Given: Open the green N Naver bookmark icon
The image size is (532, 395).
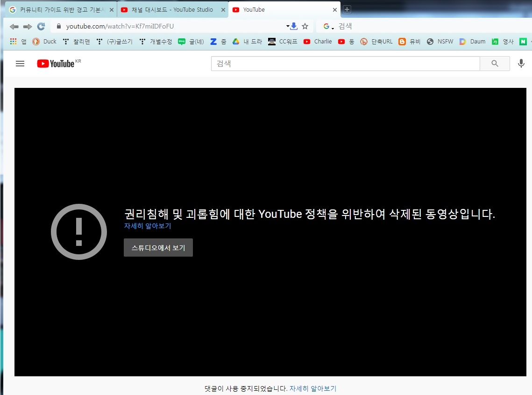Looking at the screenshot, I should [x=523, y=42].
